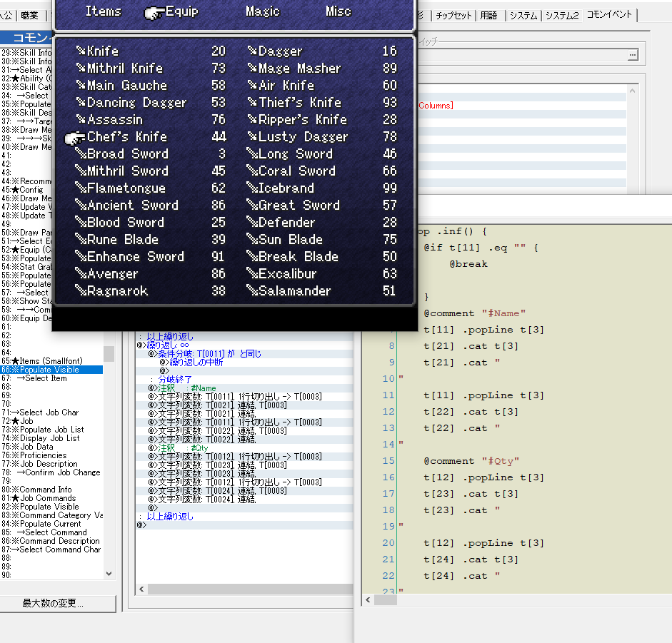Click the sword icon beside Excalibur
Viewport: 672px width, 643px height.
(x=252, y=274)
